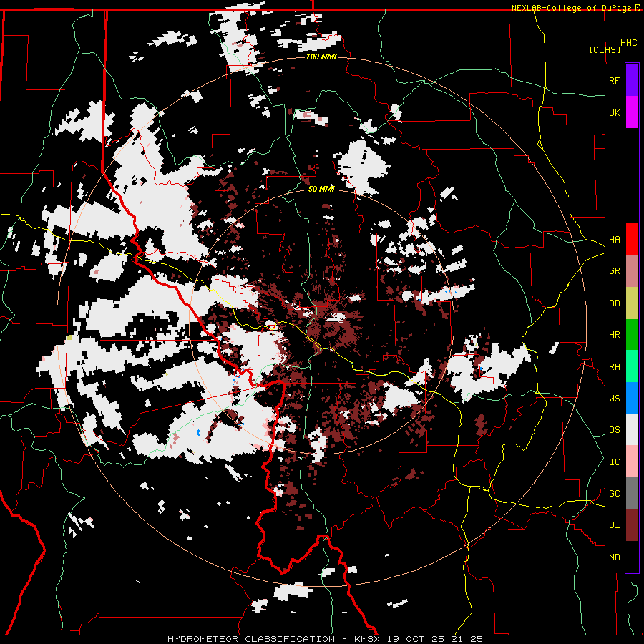Click the IC legend label
Viewport: 644px width, 644px height.
tap(614, 462)
